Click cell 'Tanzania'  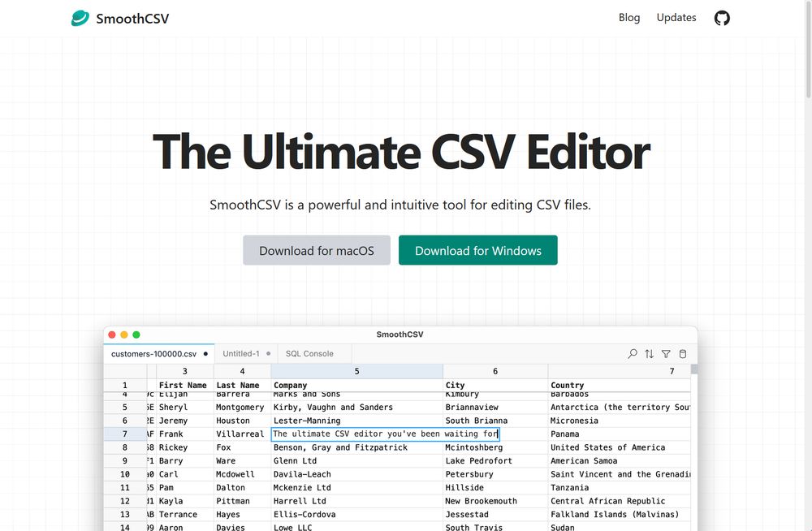(x=620, y=487)
